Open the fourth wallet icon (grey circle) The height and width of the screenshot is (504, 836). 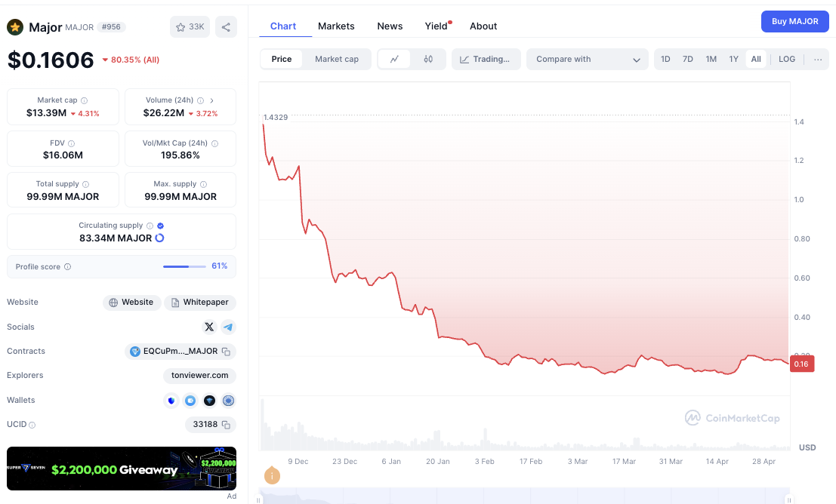click(228, 400)
